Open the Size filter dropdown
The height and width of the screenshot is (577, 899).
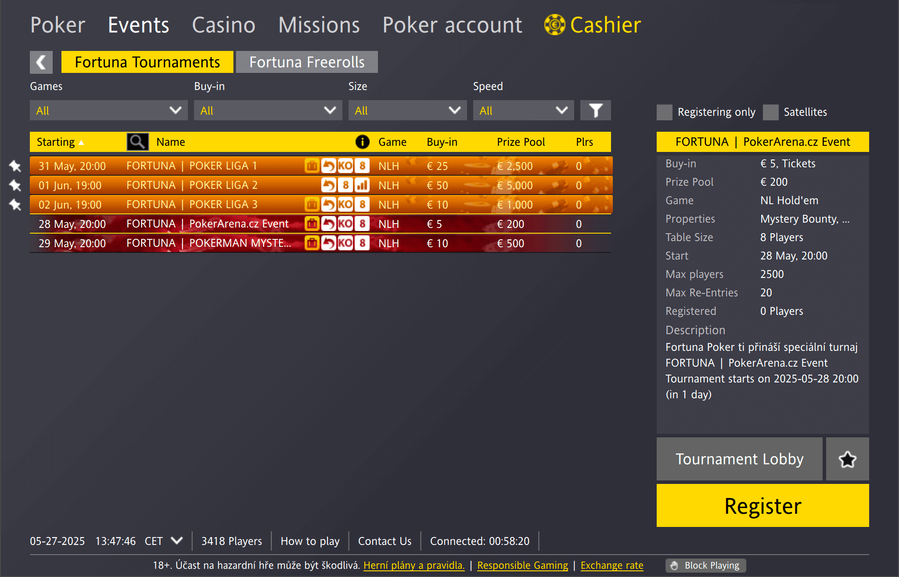pyautogui.click(x=407, y=110)
